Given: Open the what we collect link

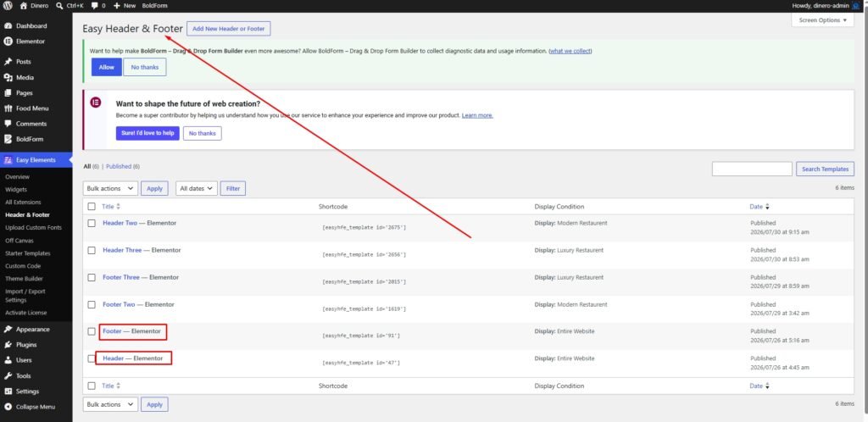Looking at the screenshot, I should pos(570,51).
